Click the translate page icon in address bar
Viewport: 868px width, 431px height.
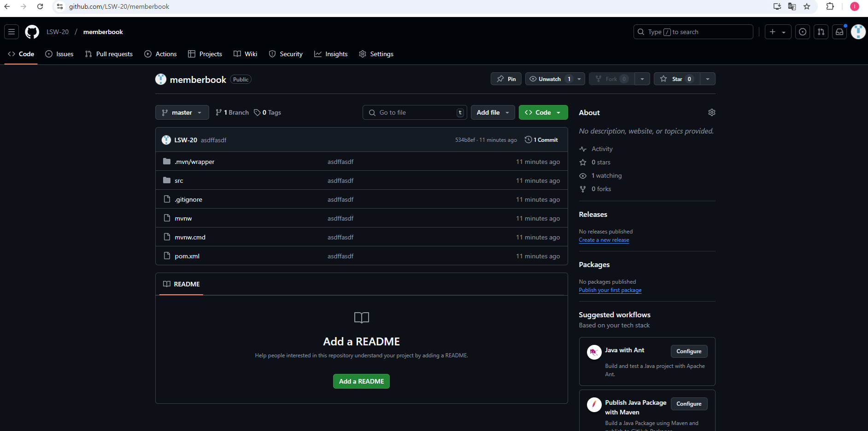pyautogui.click(x=792, y=6)
